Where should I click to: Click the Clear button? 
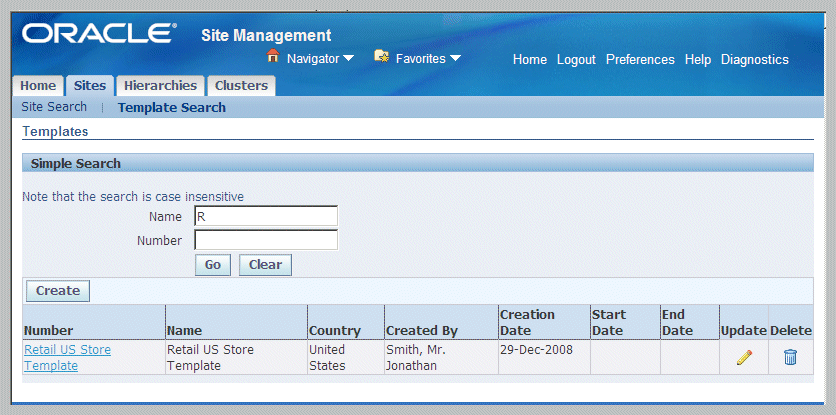click(x=266, y=265)
